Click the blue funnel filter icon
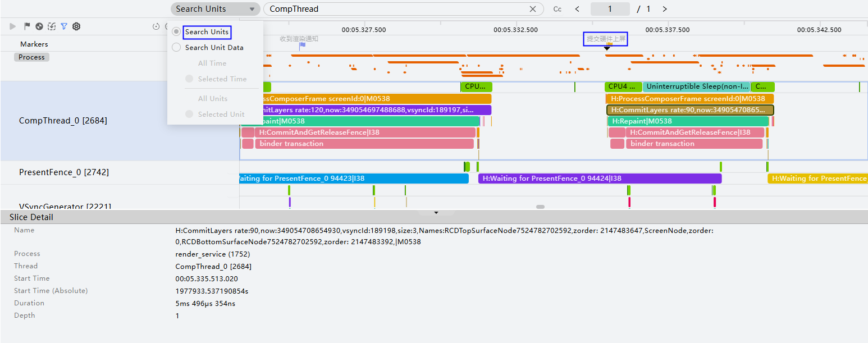This screenshot has width=868, height=343. pos(64,26)
